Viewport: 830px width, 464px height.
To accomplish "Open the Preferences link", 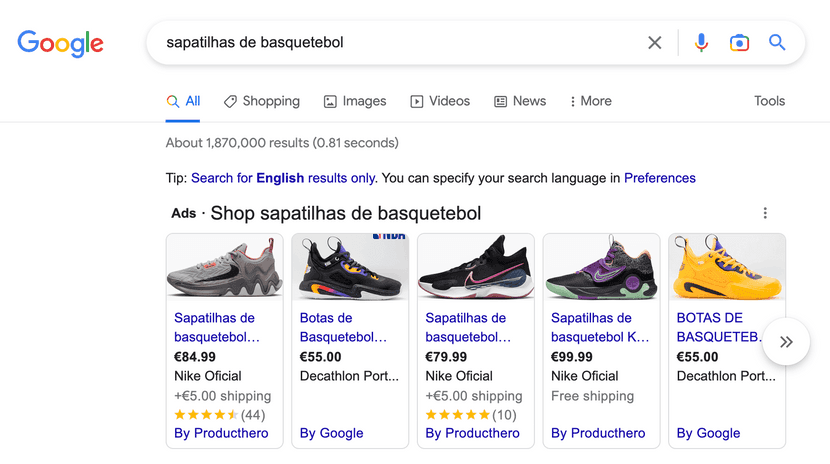I will (x=659, y=178).
